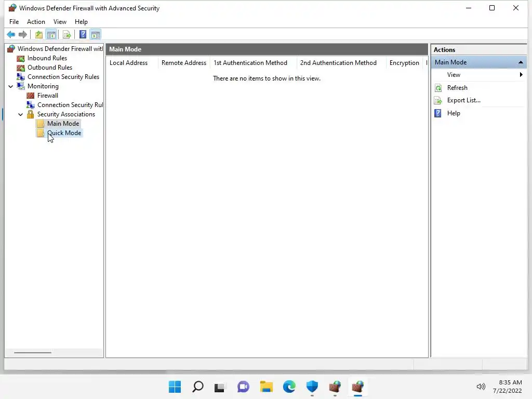This screenshot has width=532, height=399.
Task: Click the Security Associations padlock icon
Action: click(31, 114)
